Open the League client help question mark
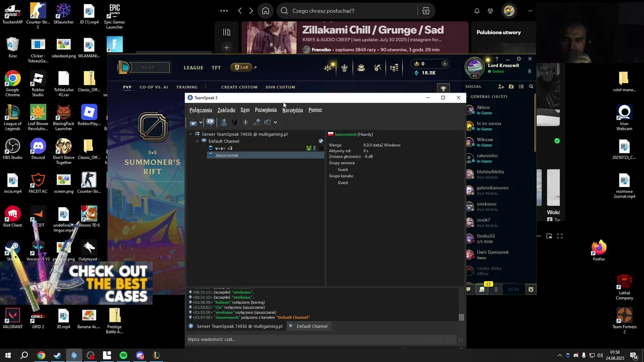This screenshot has width=644, height=362. click(x=497, y=59)
